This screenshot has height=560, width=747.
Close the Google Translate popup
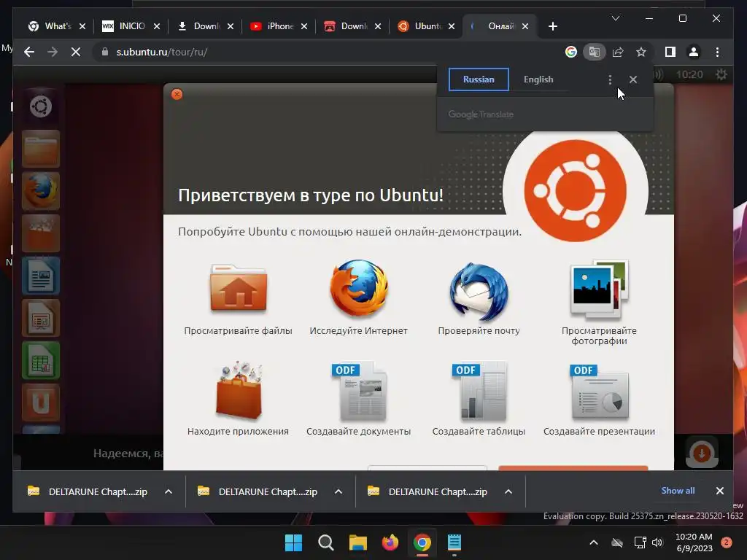(633, 79)
